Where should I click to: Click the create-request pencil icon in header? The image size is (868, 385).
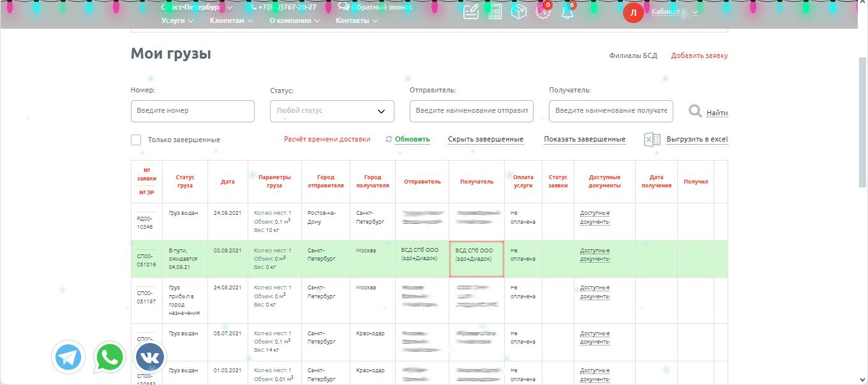pos(471,12)
